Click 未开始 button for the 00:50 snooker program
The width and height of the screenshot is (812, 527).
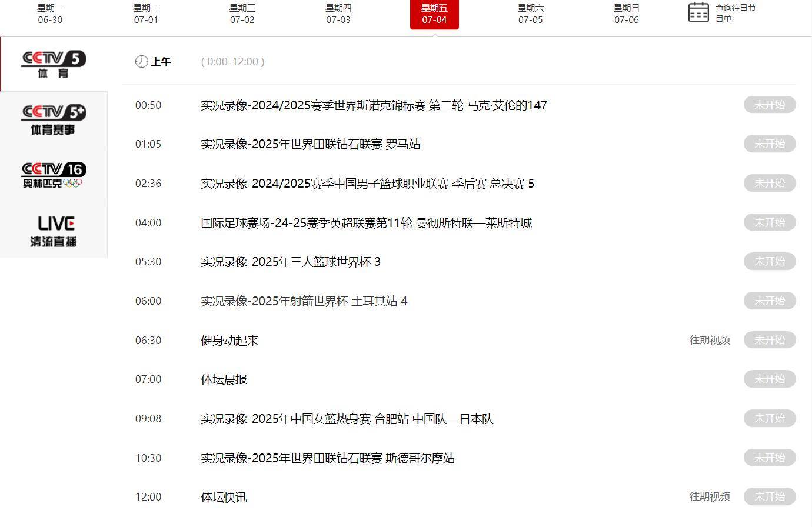(x=770, y=105)
